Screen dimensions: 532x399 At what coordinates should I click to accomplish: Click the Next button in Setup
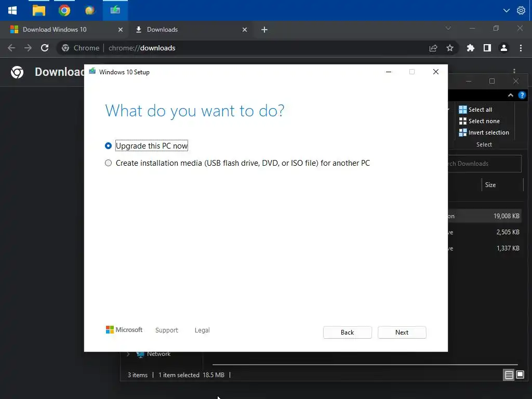point(402,332)
